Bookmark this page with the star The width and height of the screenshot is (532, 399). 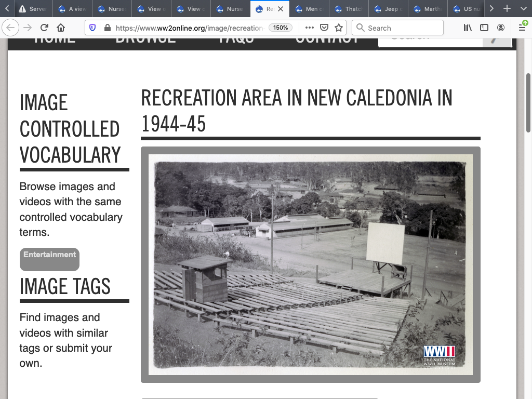(339, 28)
